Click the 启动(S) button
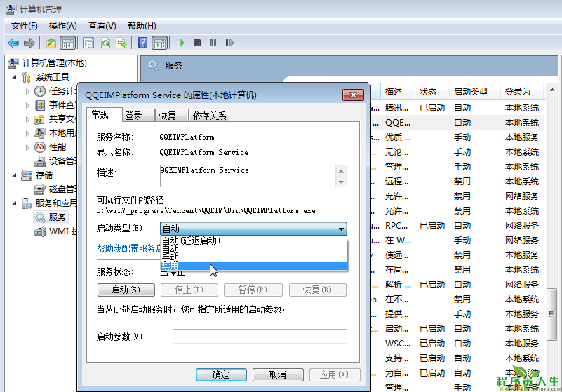The width and height of the screenshot is (562, 392). tap(126, 290)
